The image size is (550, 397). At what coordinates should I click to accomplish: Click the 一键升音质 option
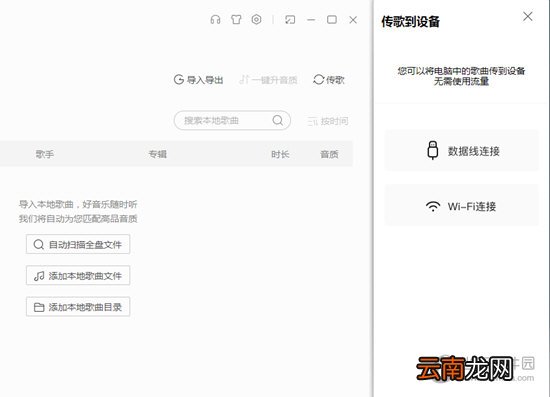(x=268, y=80)
